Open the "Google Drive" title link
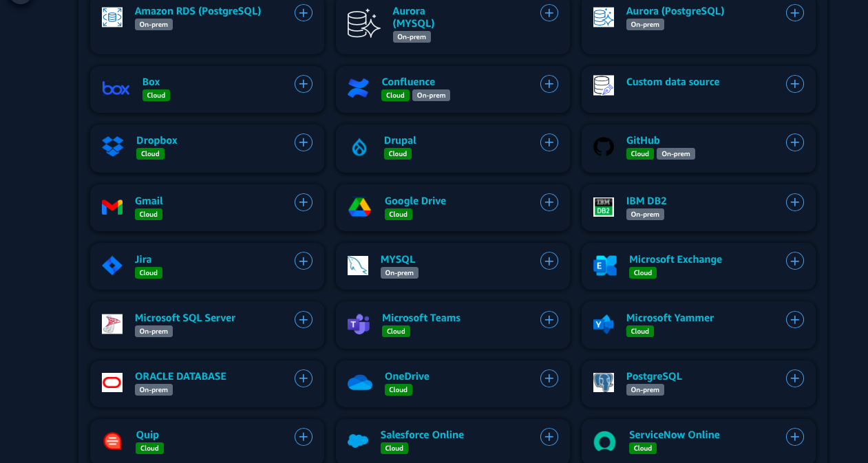868x463 pixels. coord(415,201)
